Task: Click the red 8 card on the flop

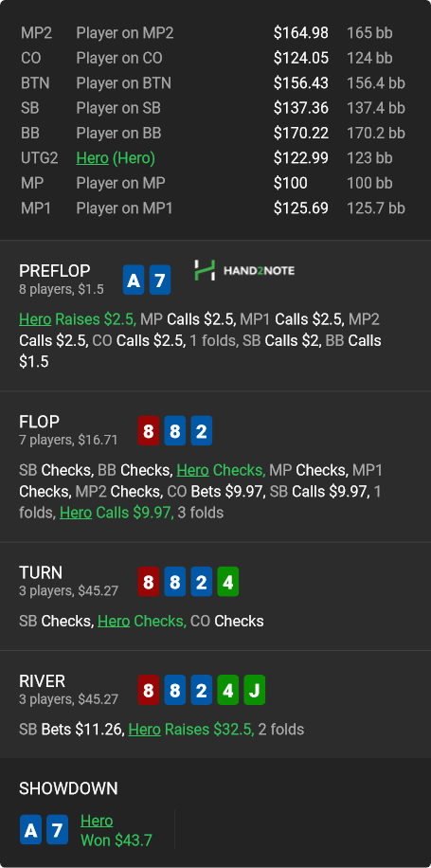Action: pyautogui.click(x=148, y=430)
